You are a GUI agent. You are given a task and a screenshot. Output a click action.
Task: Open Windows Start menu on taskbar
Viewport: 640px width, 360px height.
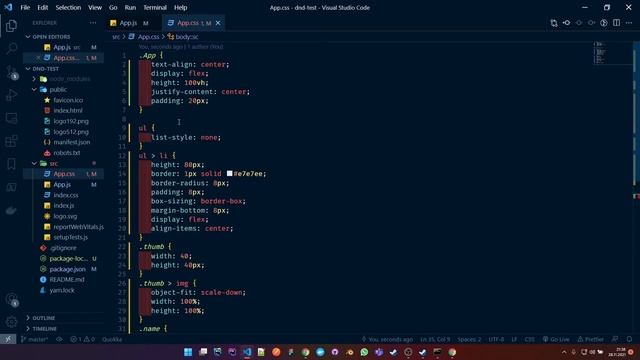pos(188,352)
